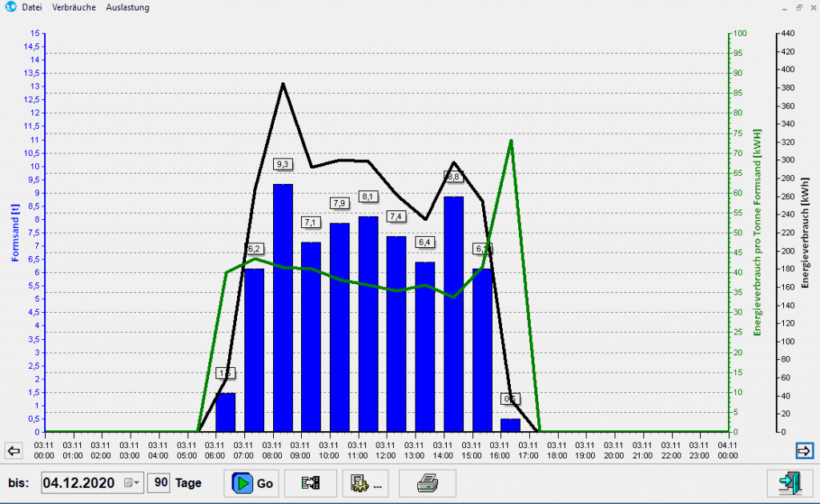
Task: Click the left arrow to scroll back in time
Action: [x=13, y=450]
